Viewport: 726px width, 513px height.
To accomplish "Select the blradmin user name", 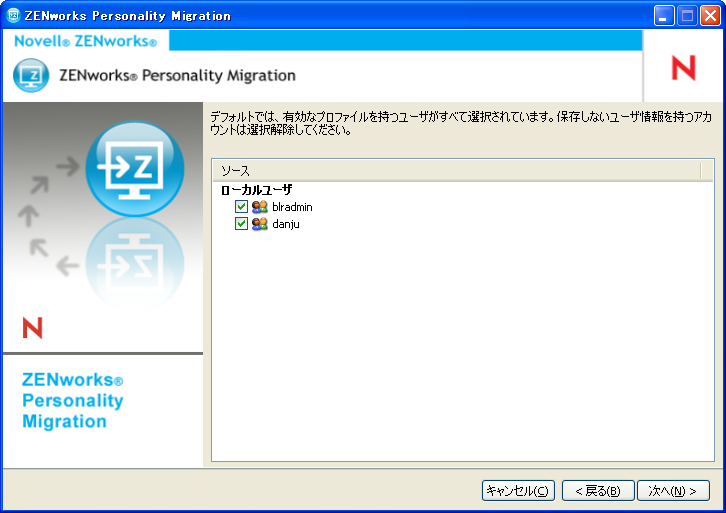I will pyautogui.click(x=292, y=207).
